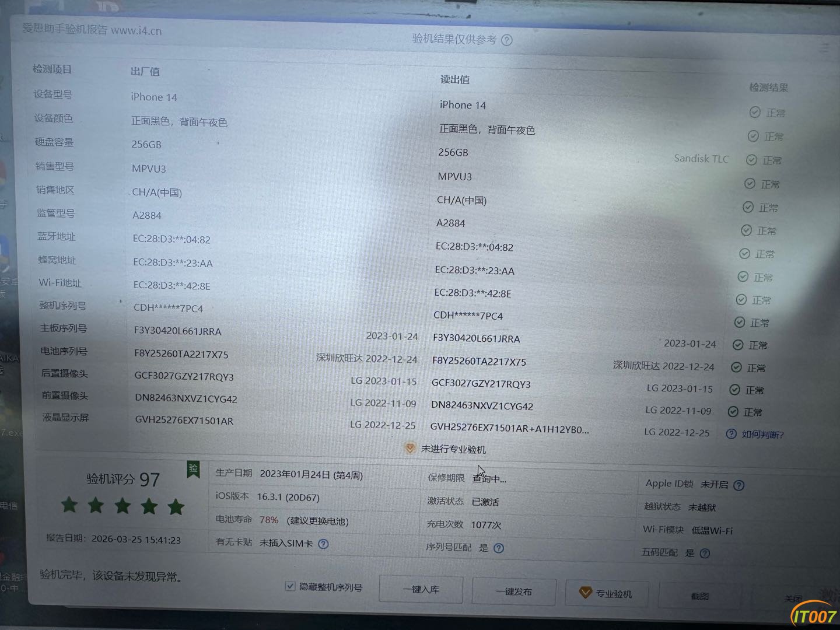Click the 78% battery life value
The width and height of the screenshot is (840, 630).
coord(269,520)
